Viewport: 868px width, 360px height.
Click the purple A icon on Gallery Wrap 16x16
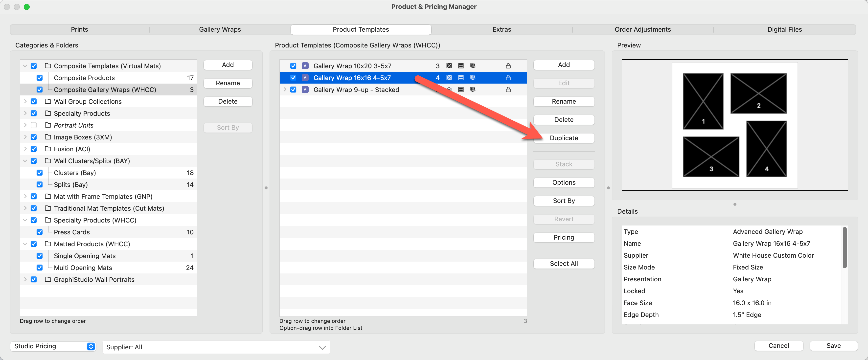pyautogui.click(x=305, y=77)
